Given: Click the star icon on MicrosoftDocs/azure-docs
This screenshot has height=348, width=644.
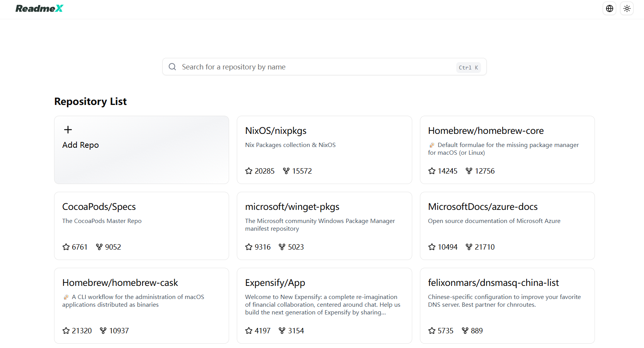Looking at the screenshot, I should click(432, 247).
